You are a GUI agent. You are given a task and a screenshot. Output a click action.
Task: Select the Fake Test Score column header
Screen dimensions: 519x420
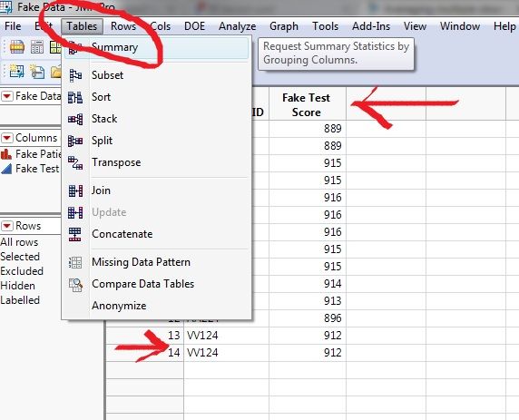point(307,104)
